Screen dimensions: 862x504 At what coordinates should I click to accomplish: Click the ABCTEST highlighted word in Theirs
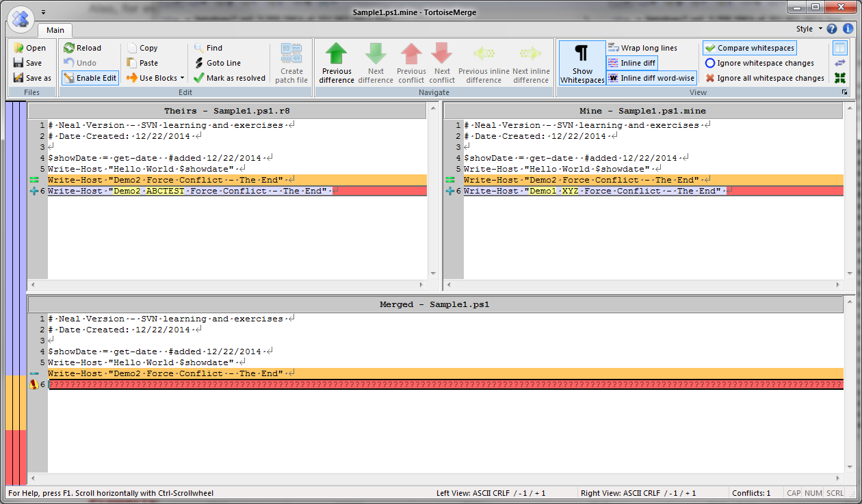tap(166, 191)
